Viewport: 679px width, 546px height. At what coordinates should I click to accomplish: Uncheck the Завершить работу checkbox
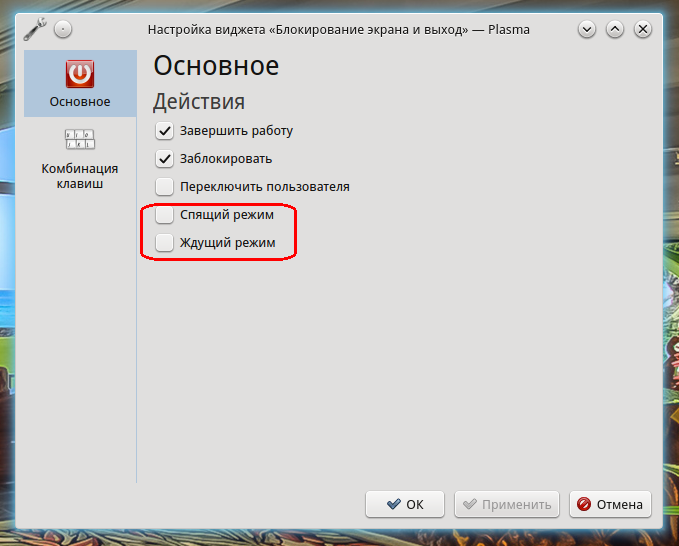pos(165,131)
